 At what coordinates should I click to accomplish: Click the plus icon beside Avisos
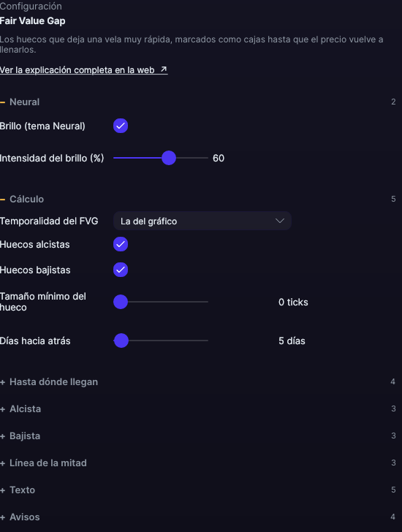3,517
